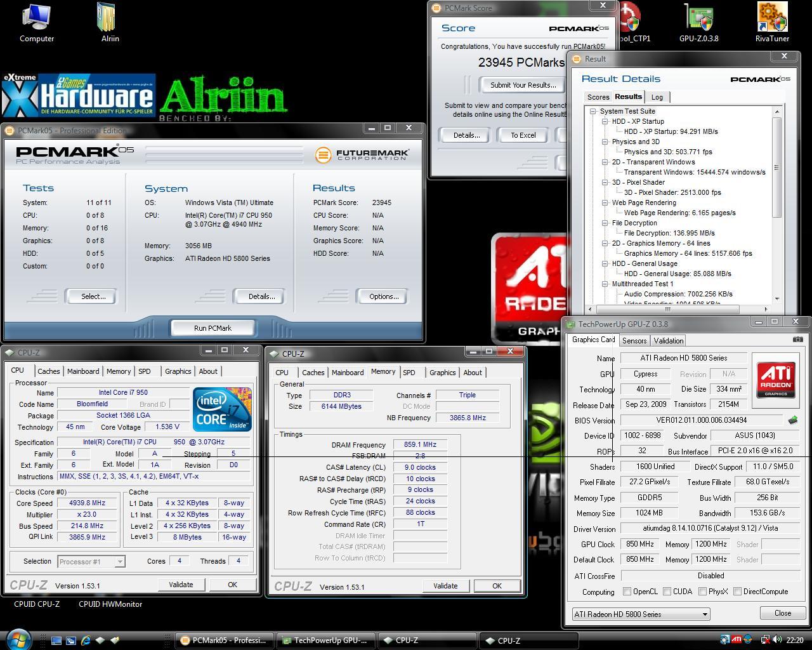Open the Sensors tab in GPU-Z
Screen dimensions: 812x650
pyautogui.click(x=634, y=341)
